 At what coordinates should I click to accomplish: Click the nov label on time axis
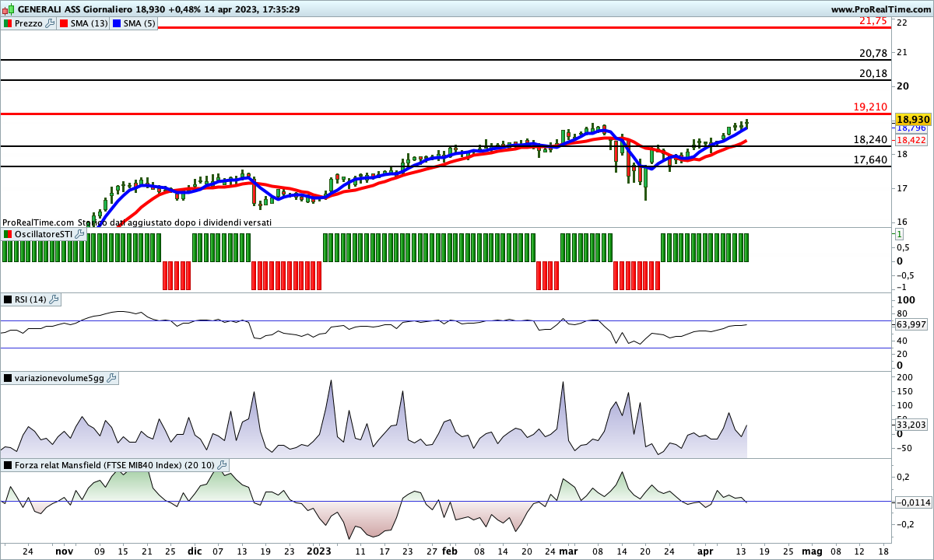point(64,551)
